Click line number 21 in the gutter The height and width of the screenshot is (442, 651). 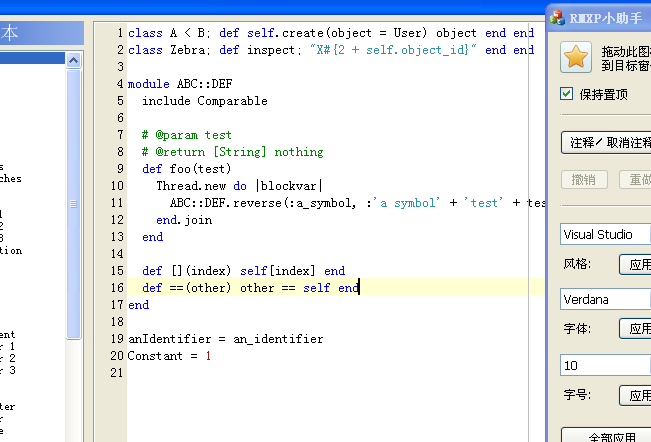117,373
